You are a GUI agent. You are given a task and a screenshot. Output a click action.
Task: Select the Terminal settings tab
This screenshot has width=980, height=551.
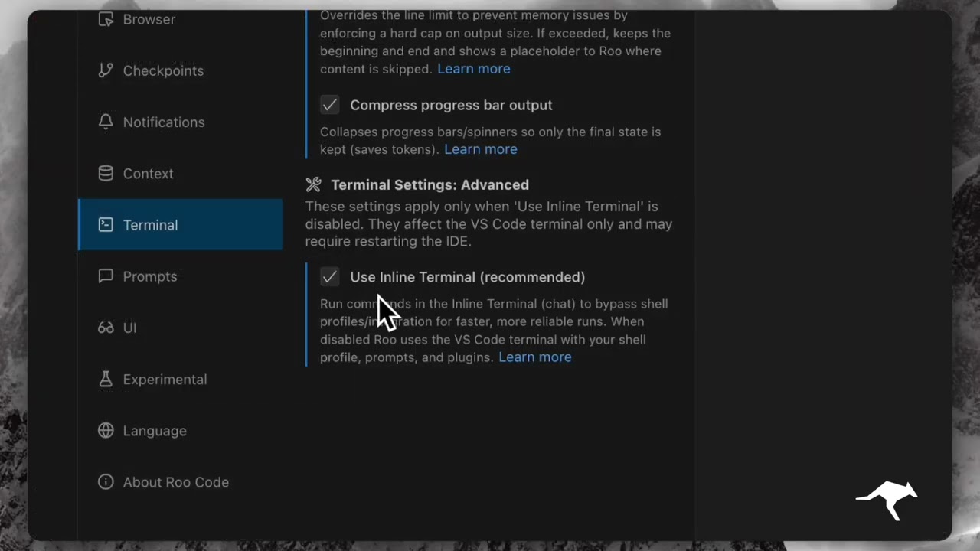[180, 224]
